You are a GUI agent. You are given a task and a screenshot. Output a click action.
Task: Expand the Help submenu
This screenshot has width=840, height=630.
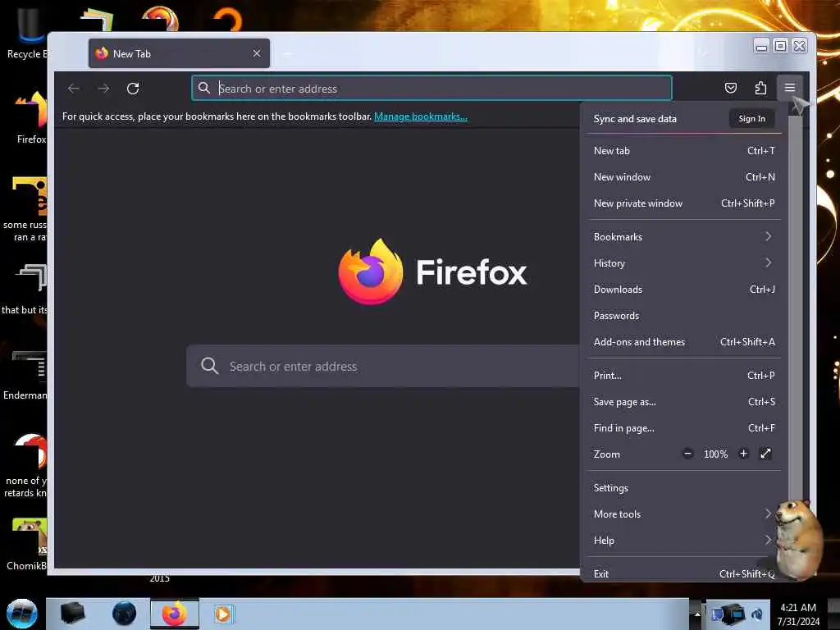click(684, 541)
